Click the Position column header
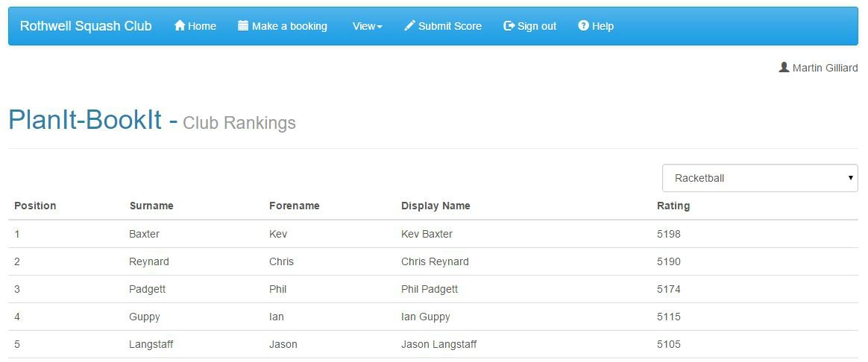The image size is (868, 362). (x=36, y=206)
